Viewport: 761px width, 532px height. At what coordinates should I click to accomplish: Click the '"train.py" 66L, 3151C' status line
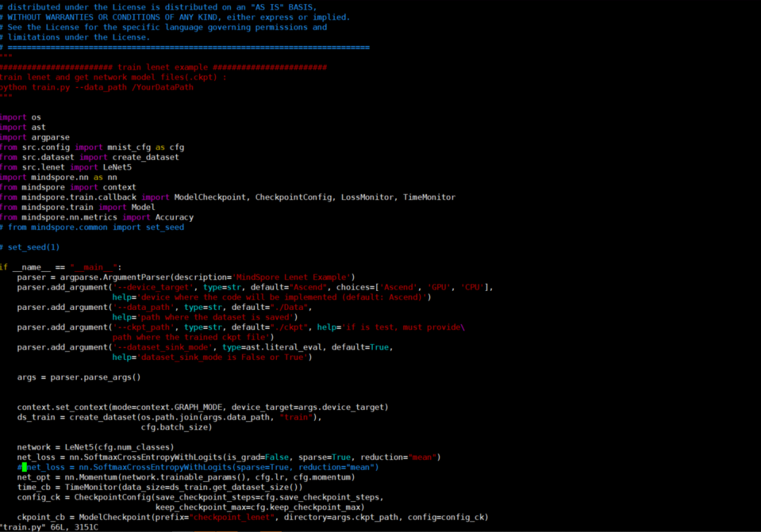[49, 527]
